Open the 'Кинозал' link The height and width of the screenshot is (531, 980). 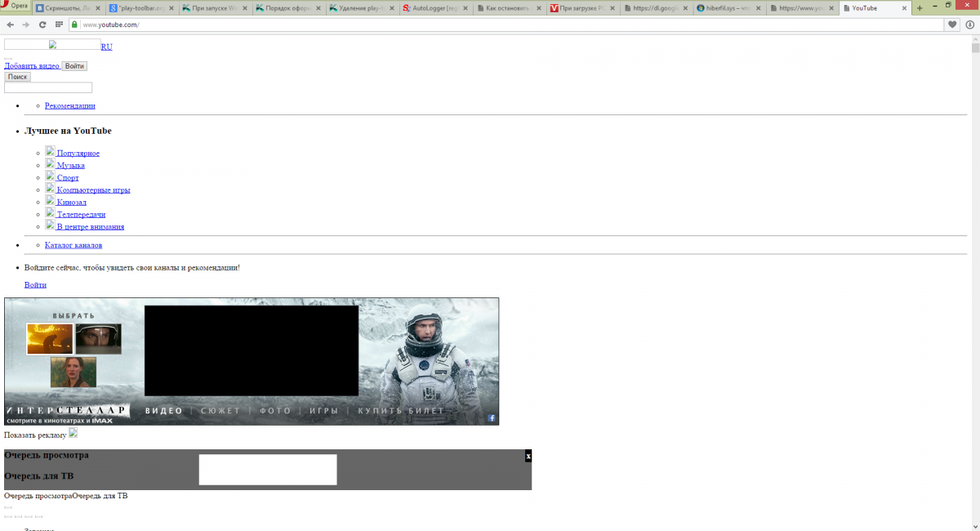click(72, 202)
